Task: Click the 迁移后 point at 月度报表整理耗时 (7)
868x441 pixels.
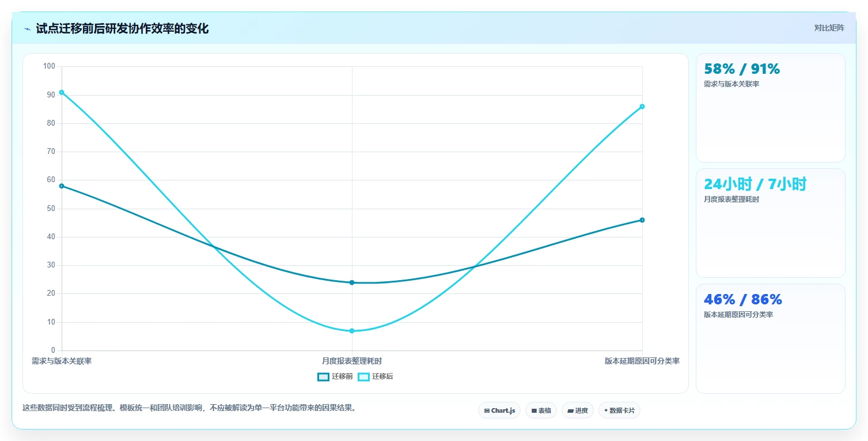Action: (x=352, y=331)
